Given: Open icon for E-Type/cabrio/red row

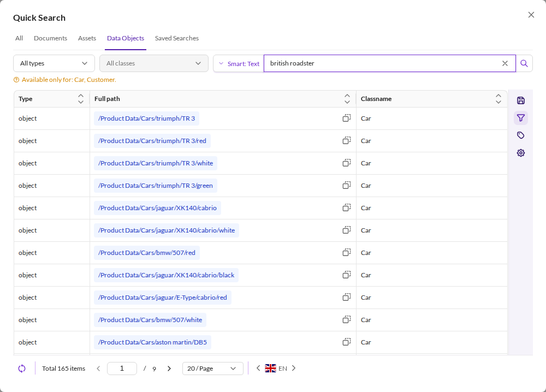Looking at the screenshot, I should [x=347, y=297].
